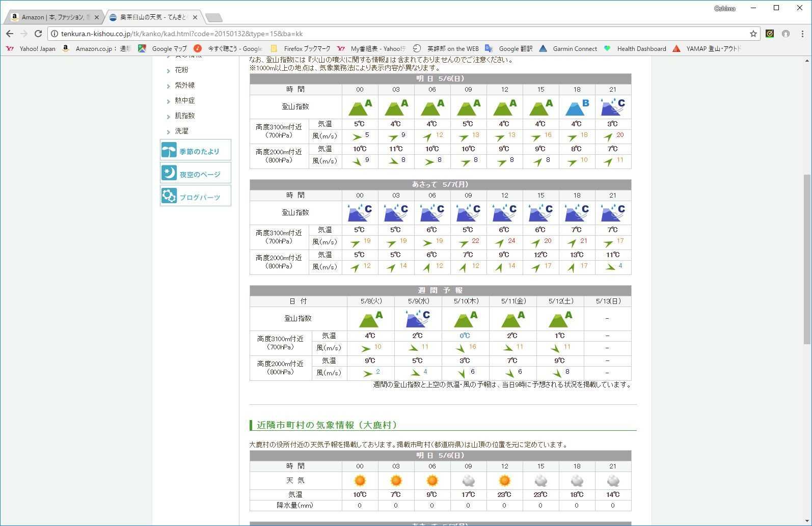Click the browser back arrow

point(10,34)
